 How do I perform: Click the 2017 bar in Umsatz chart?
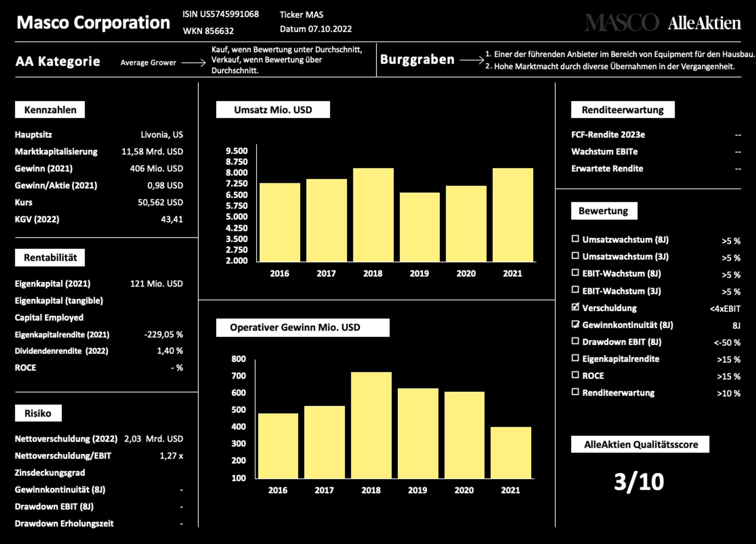point(327,220)
